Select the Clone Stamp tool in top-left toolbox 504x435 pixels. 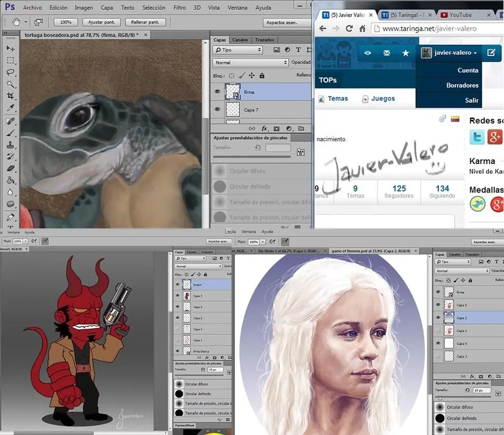(x=10, y=145)
